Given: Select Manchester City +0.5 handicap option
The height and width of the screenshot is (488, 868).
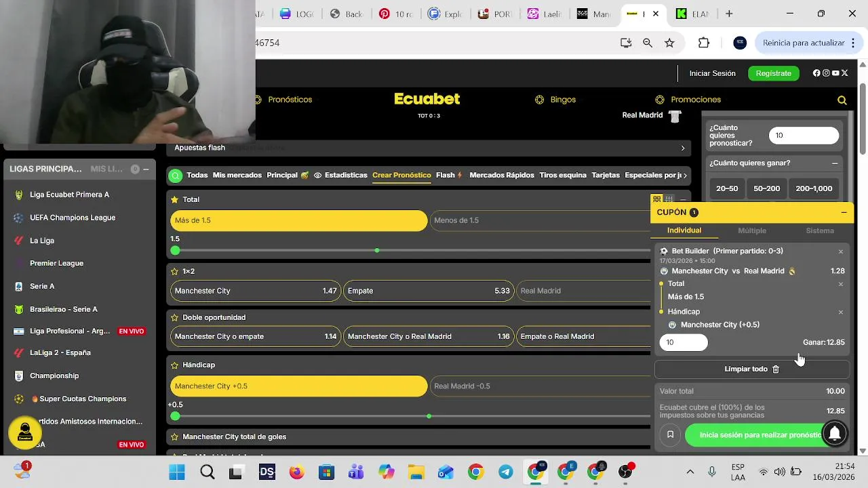Looking at the screenshot, I should tap(299, 386).
